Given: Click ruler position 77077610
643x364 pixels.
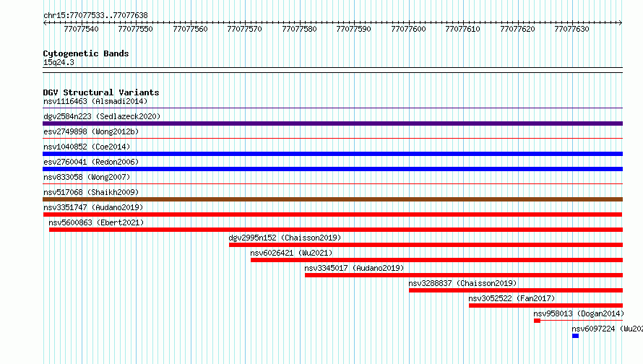Looking at the screenshot, I should point(462,29).
